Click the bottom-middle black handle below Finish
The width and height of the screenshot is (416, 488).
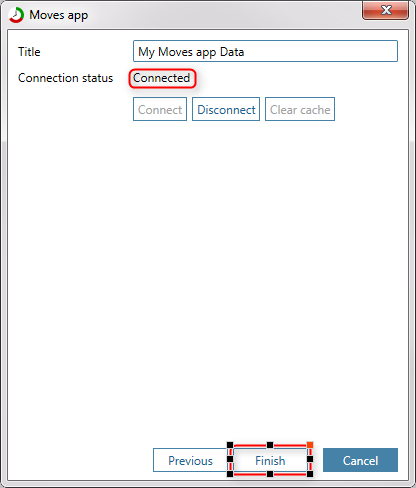pos(270,474)
